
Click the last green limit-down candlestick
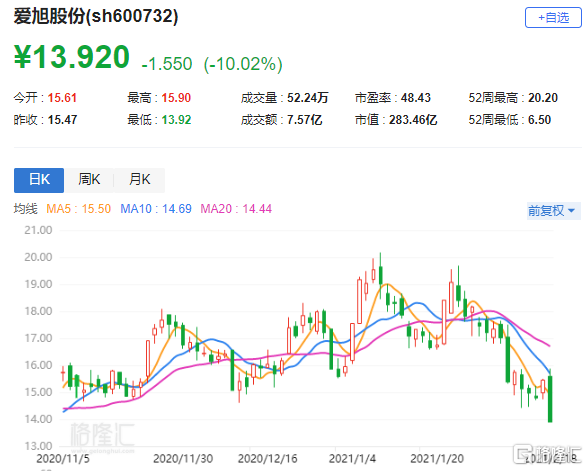point(550,398)
